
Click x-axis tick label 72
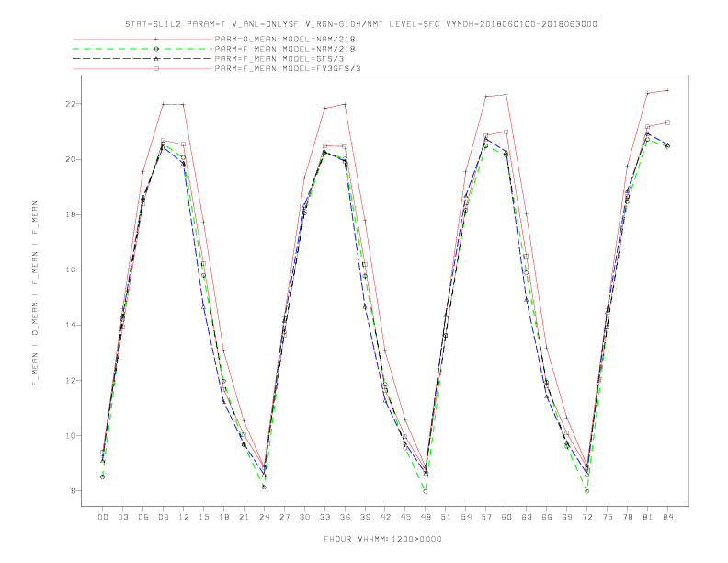click(586, 517)
